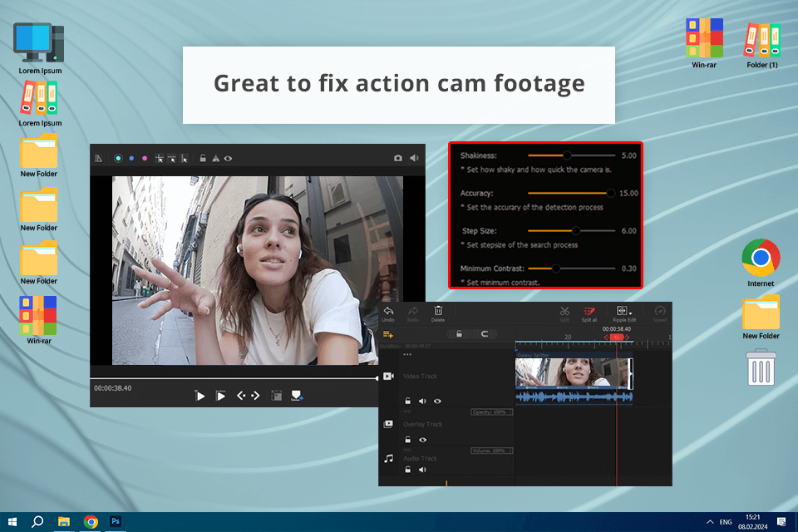798x532 pixels.
Task: Open the three-dot menu on Video Track
Action: pyautogui.click(x=407, y=354)
